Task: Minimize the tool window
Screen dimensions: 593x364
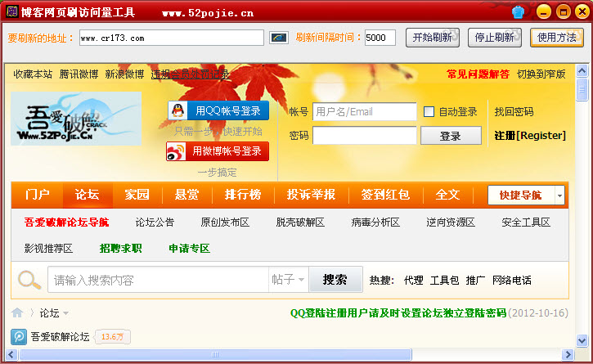Action: pos(543,12)
